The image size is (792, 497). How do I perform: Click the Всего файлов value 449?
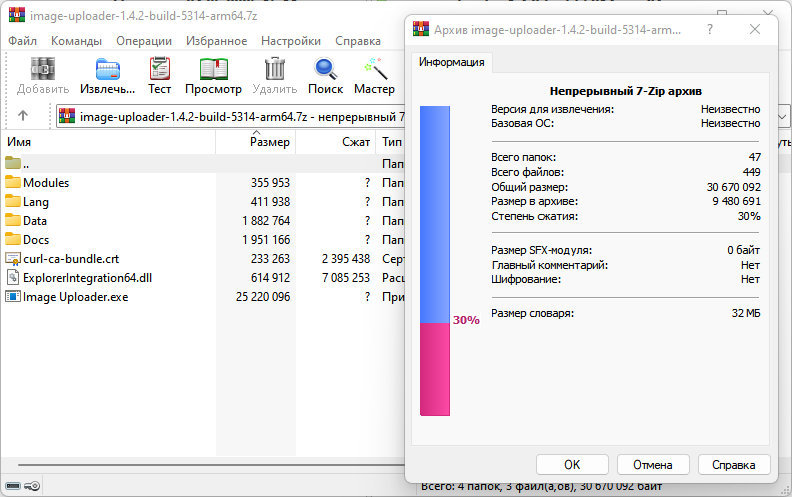[752, 172]
